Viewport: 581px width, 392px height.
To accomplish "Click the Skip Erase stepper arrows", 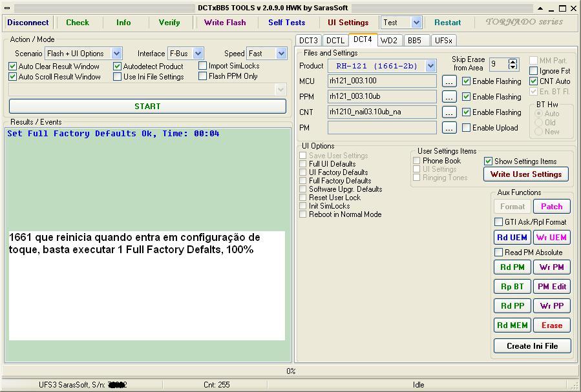I will pyautogui.click(x=513, y=65).
